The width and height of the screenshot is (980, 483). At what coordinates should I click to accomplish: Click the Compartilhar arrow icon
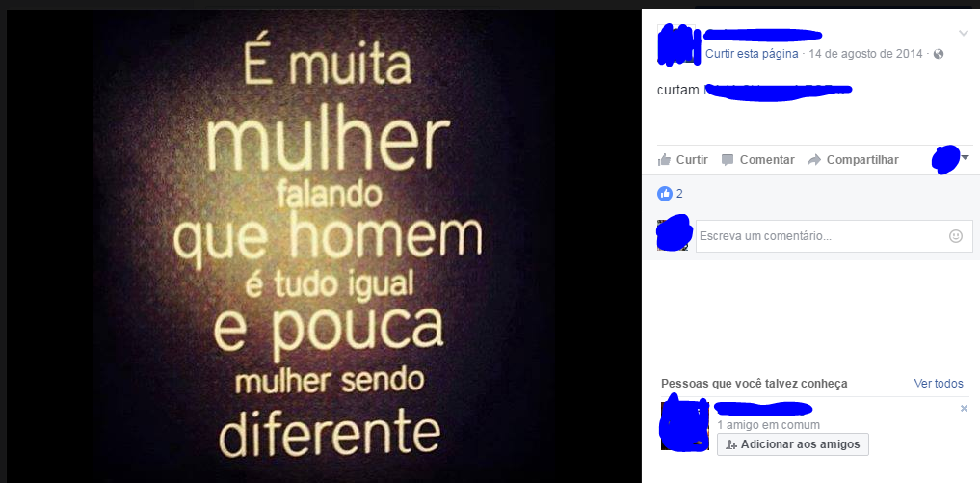click(x=813, y=159)
